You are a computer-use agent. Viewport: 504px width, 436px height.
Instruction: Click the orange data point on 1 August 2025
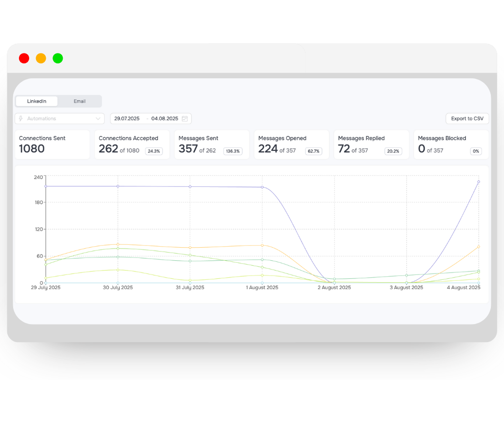(x=262, y=245)
